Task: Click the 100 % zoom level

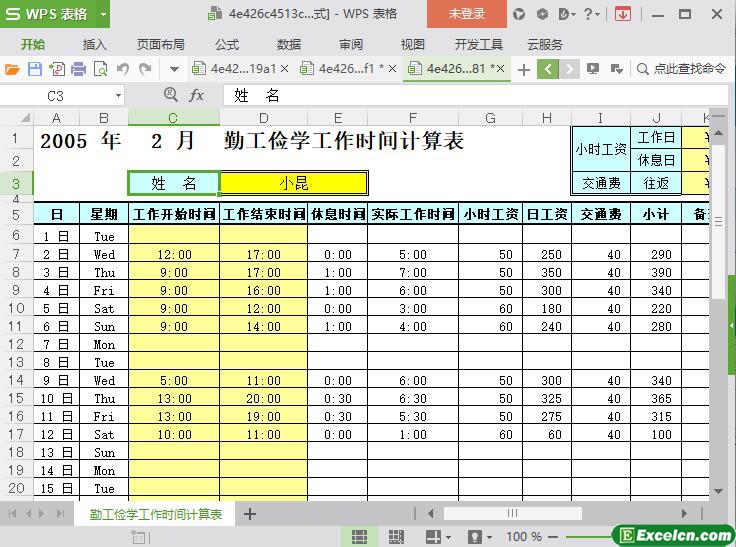Action: coord(524,536)
